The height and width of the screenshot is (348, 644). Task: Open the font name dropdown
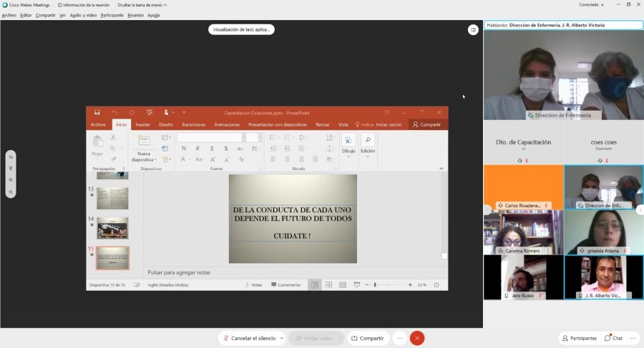click(243, 138)
